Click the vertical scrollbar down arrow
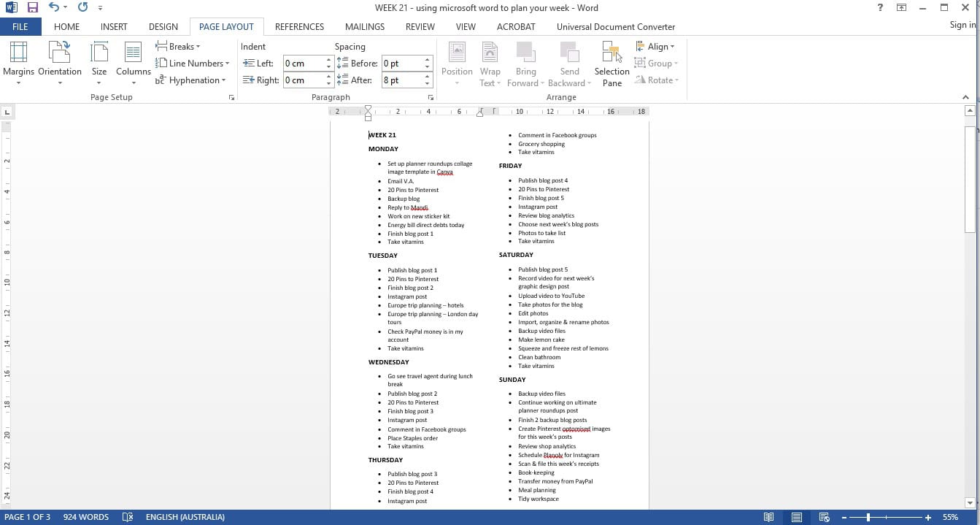The height and width of the screenshot is (525, 980). click(970, 502)
